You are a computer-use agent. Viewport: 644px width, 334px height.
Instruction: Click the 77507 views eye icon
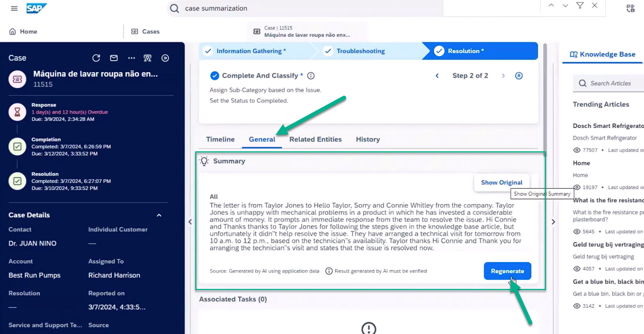pyautogui.click(x=577, y=150)
